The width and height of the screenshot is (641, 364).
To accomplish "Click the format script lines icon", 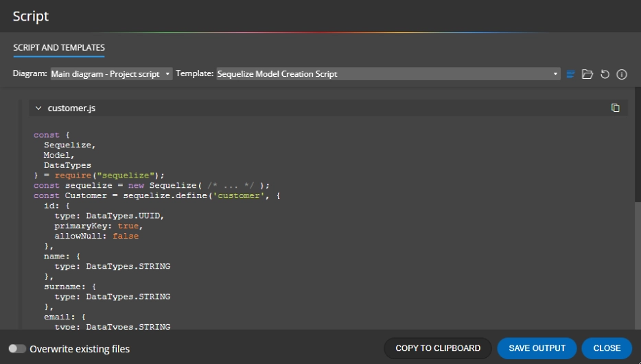I will click(x=571, y=74).
